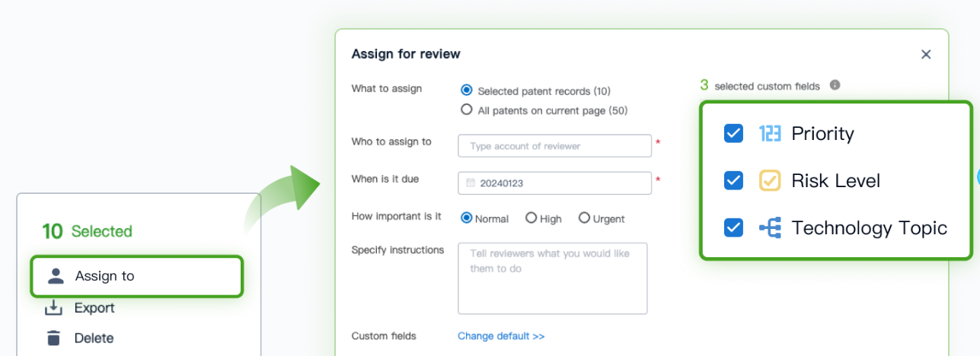Set importance to Urgent
This screenshot has width=980, height=356.
point(584,218)
